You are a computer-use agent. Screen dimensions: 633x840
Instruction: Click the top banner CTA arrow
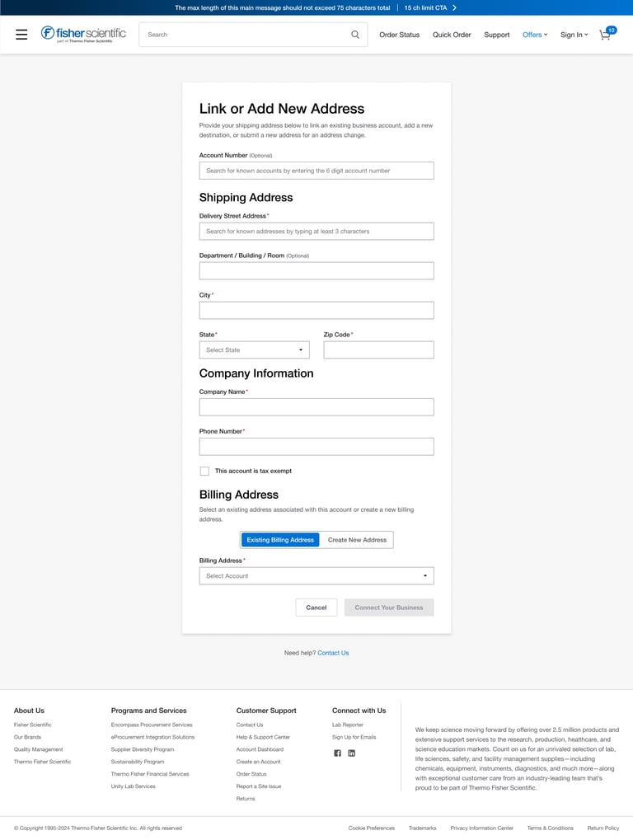pyautogui.click(x=454, y=7)
